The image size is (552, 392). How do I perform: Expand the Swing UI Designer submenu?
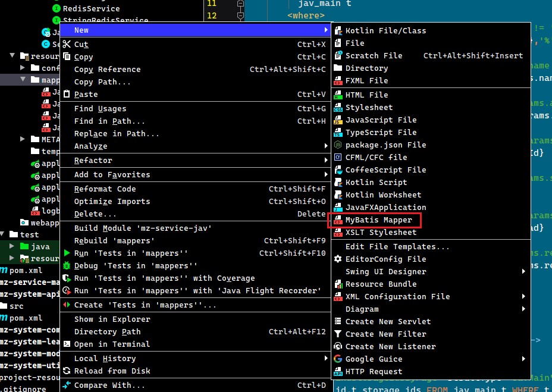523,272
